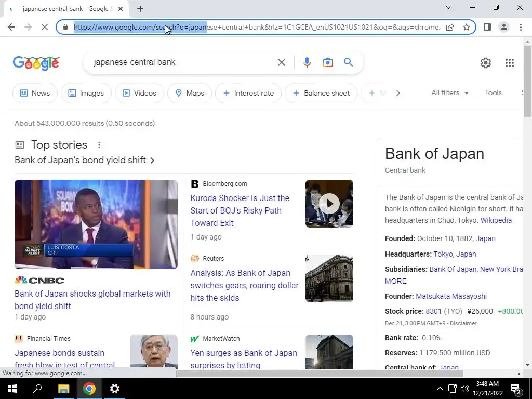Share this page from the address bar
532x399 pixels.
pyautogui.click(x=450, y=27)
